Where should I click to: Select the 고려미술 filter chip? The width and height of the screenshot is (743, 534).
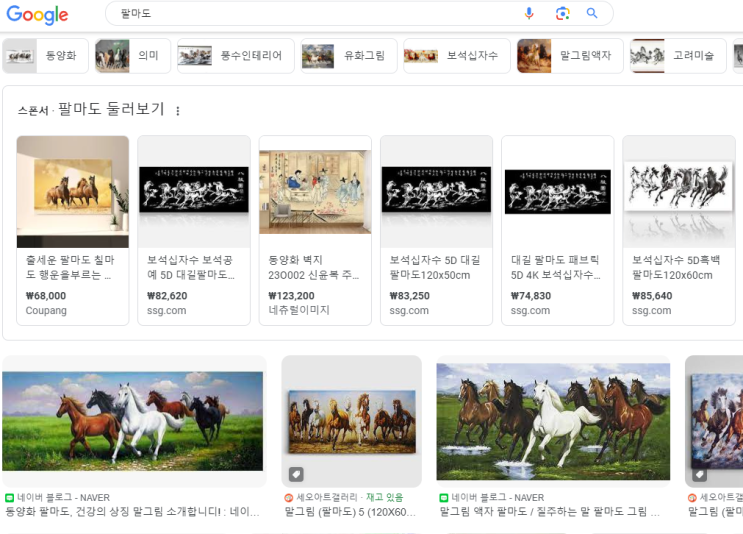pyautogui.click(x=678, y=56)
